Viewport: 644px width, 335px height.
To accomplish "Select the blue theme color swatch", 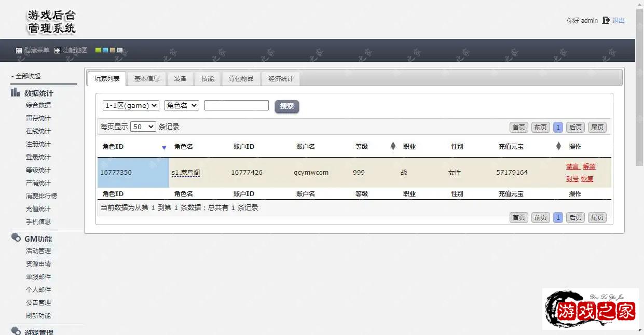I will pyautogui.click(x=105, y=50).
